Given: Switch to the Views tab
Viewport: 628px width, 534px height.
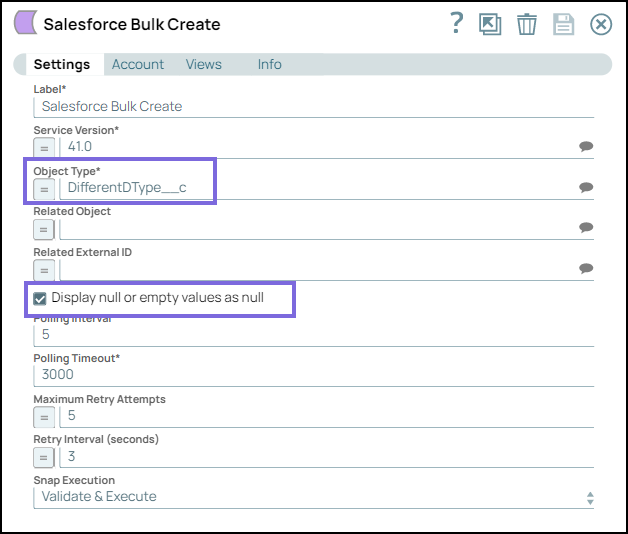Looking at the screenshot, I should pos(203,64).
